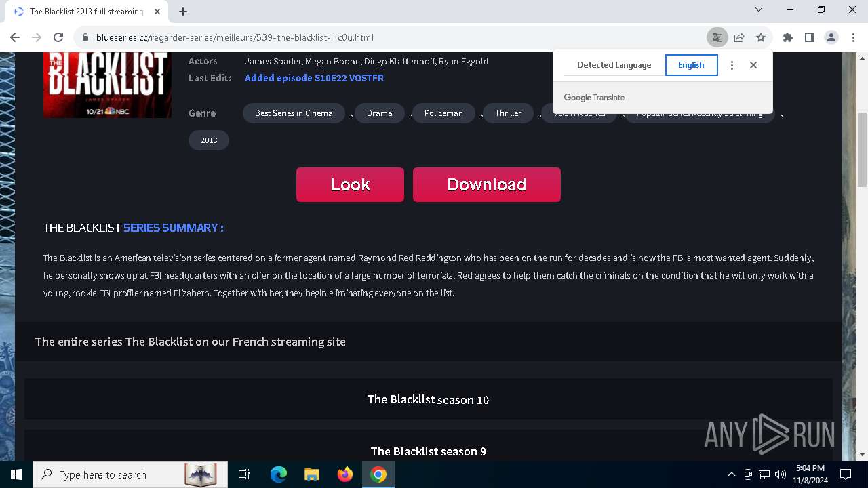Open File Explorer from taskbar

312,474
